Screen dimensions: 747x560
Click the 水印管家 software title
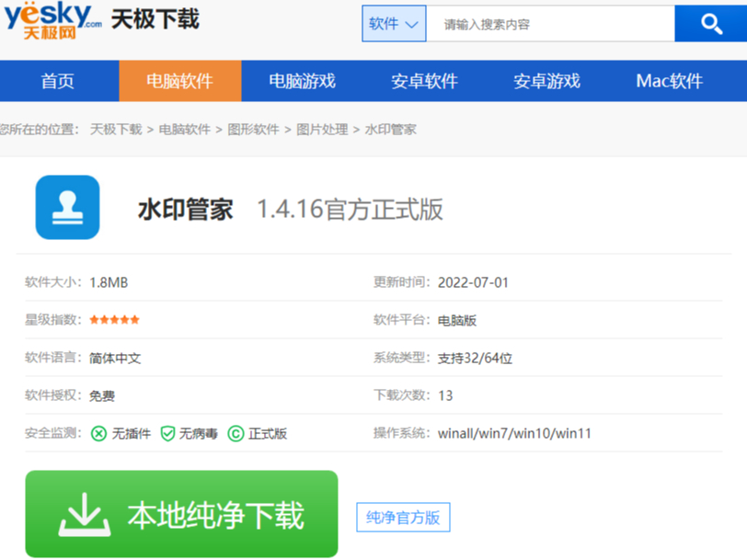coord(185,210)
